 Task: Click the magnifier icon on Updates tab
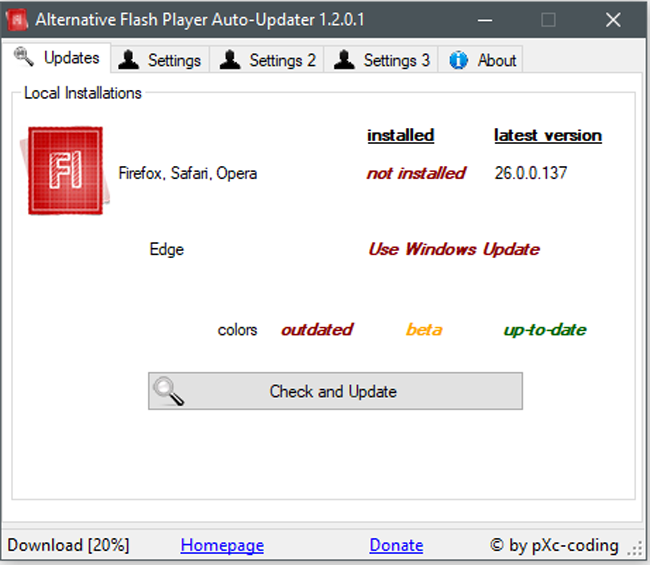[x=23, y=56]
